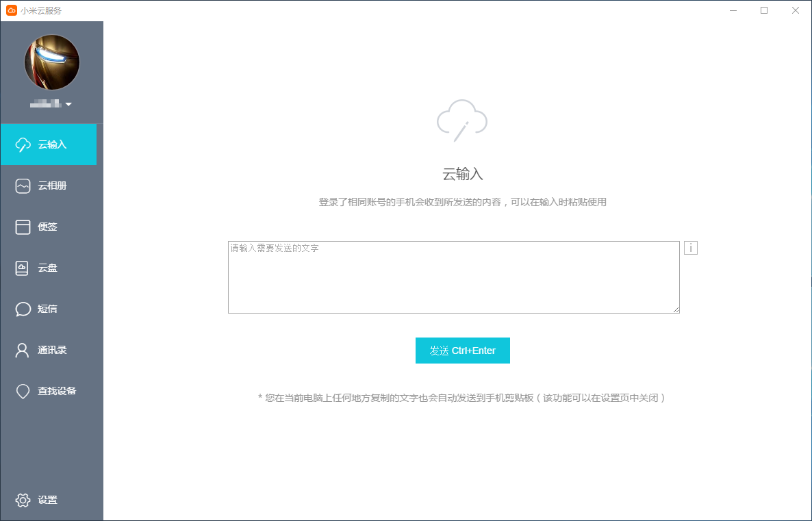The height and width of the screenshot is (521, 812).
Task: Click the 发送 Ctrl+Enter button
Action: point(462,351)
